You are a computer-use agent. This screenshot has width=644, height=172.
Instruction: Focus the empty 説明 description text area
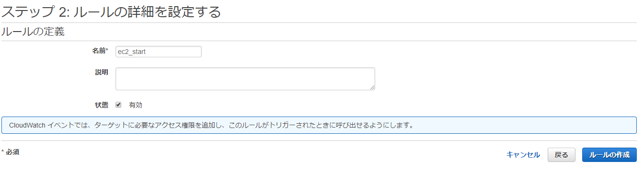pyautogui.click(x=245, y=79)
